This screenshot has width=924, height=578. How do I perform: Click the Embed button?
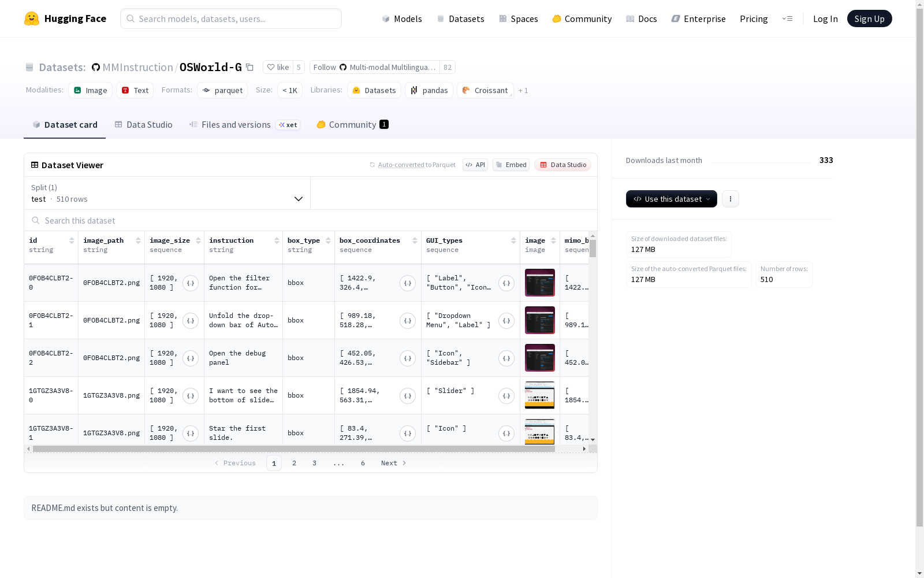[x=511, y=165]
